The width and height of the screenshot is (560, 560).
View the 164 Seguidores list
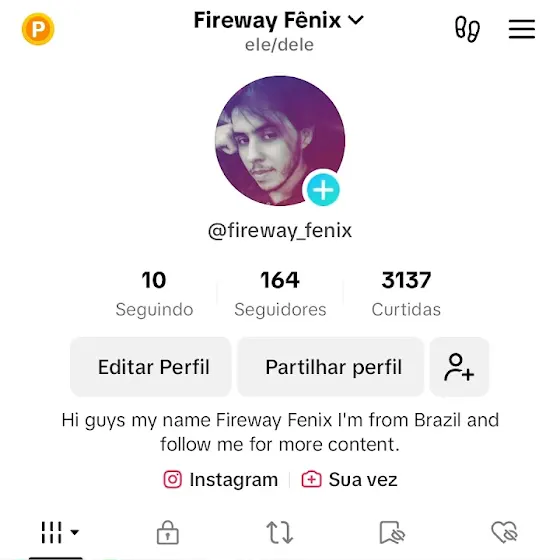coord(280,294)
